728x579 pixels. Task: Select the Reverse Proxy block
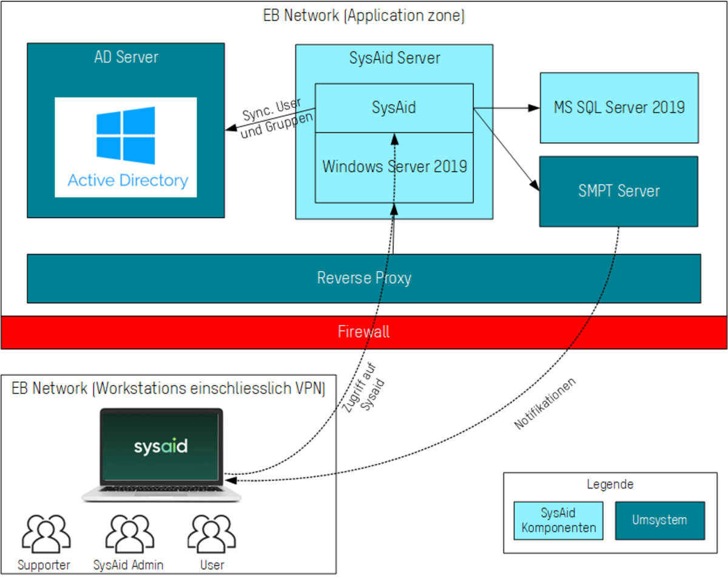[x=364, y=278]
